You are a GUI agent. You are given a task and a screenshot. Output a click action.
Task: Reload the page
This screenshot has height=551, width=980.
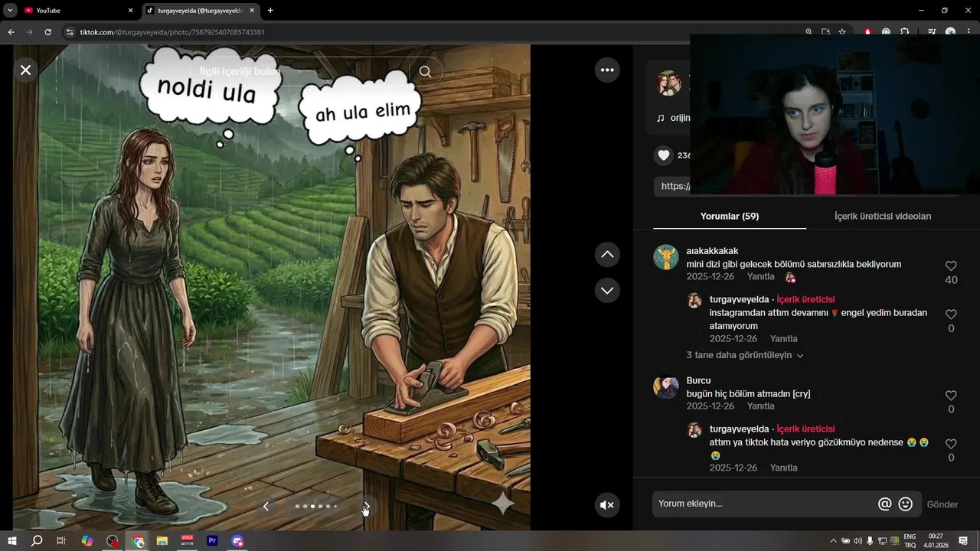(x=47, y=32)
